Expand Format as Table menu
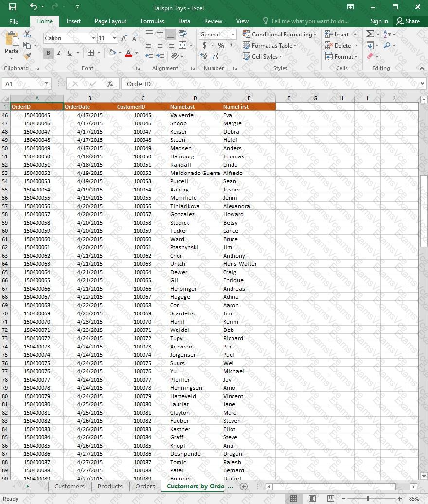This screenshot has width=428, height=504. [x=269, y=45]
